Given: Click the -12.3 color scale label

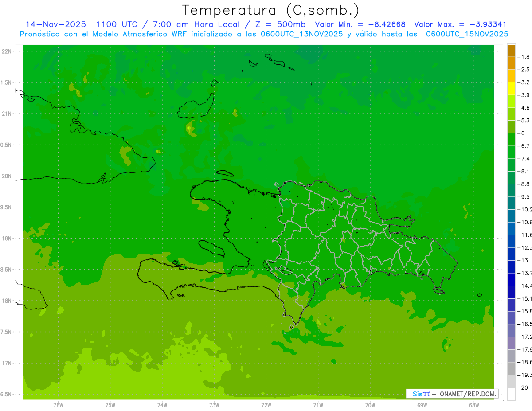Looking at the screenshot, I should pos(525,248).
